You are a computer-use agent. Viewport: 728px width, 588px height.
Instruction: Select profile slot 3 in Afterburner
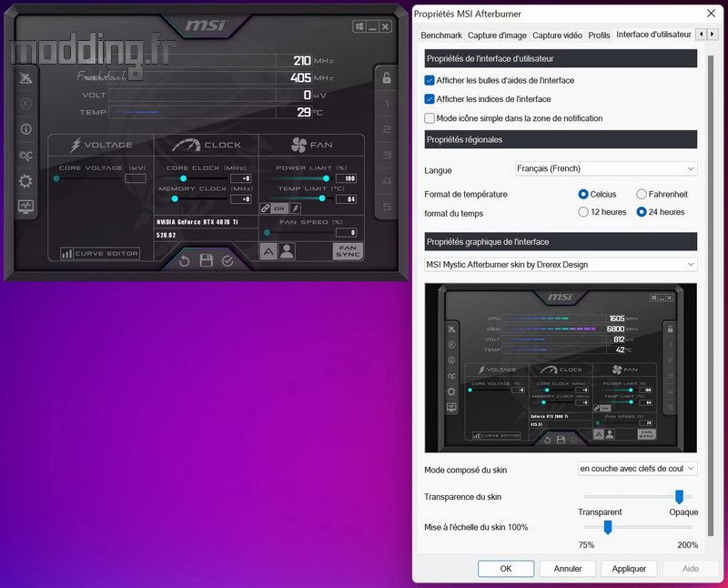click(x=386, y=155)
